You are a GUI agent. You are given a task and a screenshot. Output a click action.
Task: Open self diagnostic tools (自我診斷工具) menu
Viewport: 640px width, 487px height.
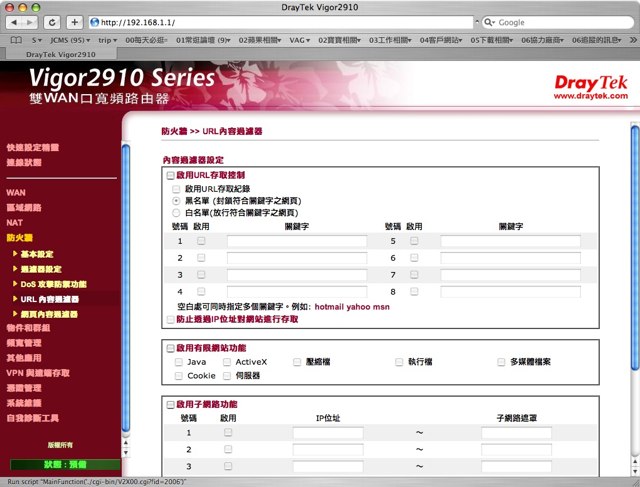point(32,418)
